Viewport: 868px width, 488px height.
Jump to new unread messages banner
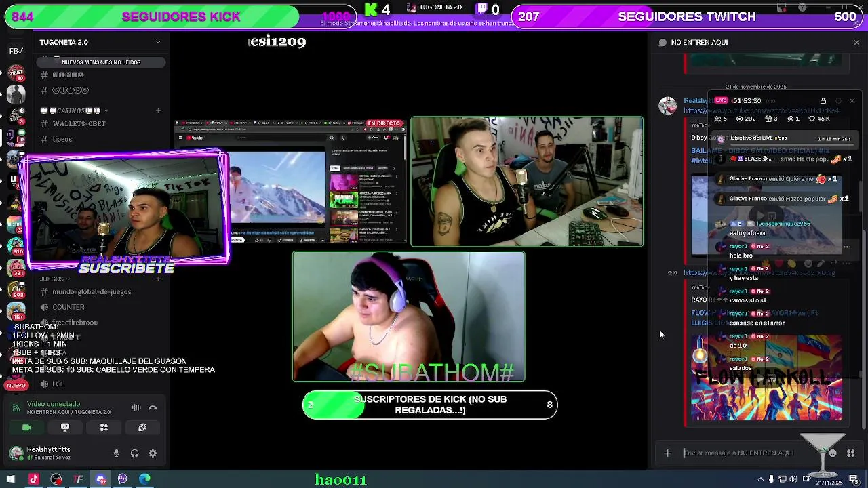pos(101,62)
